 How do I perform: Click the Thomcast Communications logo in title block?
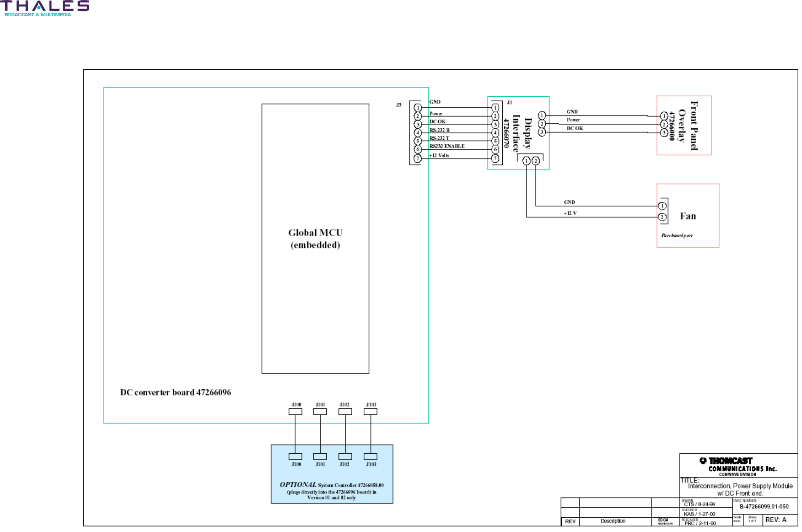coord(738,466)
